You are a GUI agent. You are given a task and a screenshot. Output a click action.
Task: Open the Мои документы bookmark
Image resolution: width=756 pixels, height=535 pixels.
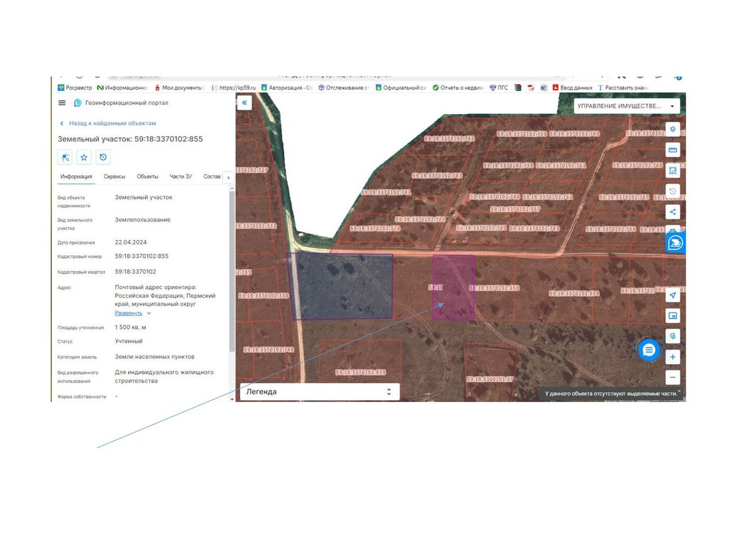(178, 88)
